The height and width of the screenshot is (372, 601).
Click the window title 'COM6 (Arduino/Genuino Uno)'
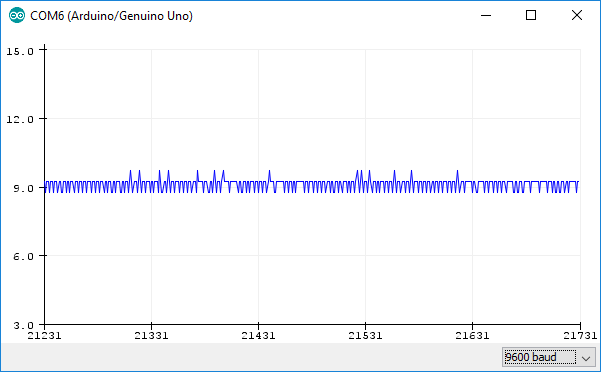[112, 16]
